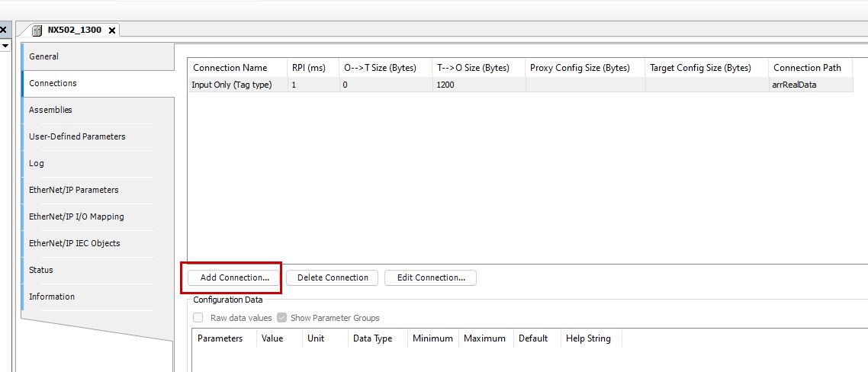Image resolution: width=868 pixels, height=372 pixels.
Task: Close the NX502_1300 editor tab
Action: point(112,30)
